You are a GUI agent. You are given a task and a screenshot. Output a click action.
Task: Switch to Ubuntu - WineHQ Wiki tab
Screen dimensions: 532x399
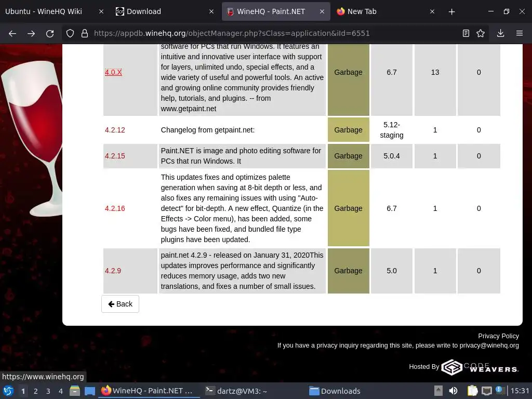tap(54, 11)
